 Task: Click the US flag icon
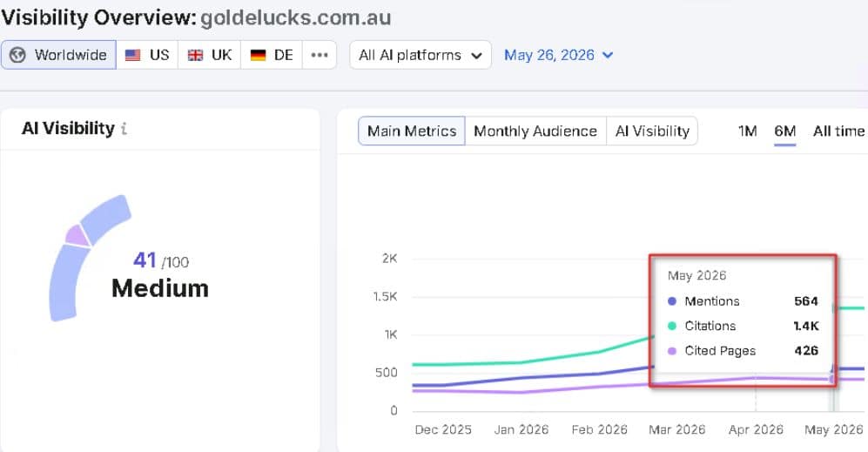pos(133,56)
